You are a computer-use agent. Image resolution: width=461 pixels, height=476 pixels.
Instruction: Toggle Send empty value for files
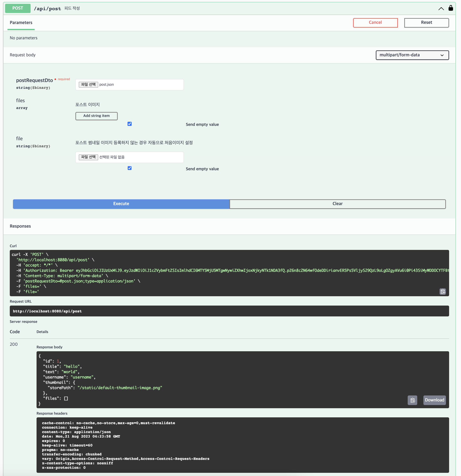click(x=130, y=124)
